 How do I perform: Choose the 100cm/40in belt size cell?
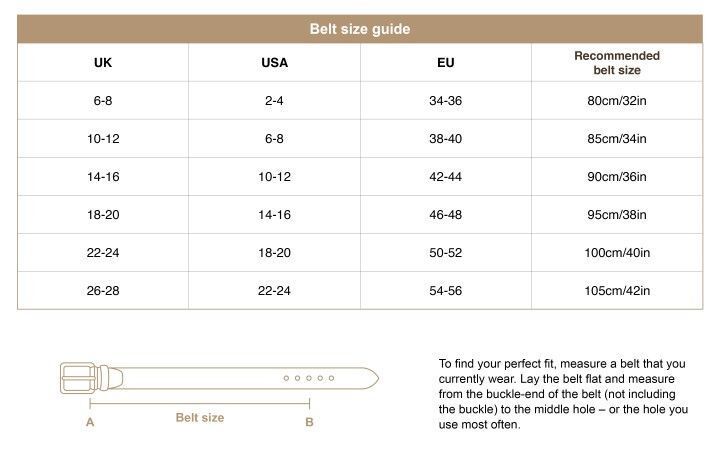[616, 253]
